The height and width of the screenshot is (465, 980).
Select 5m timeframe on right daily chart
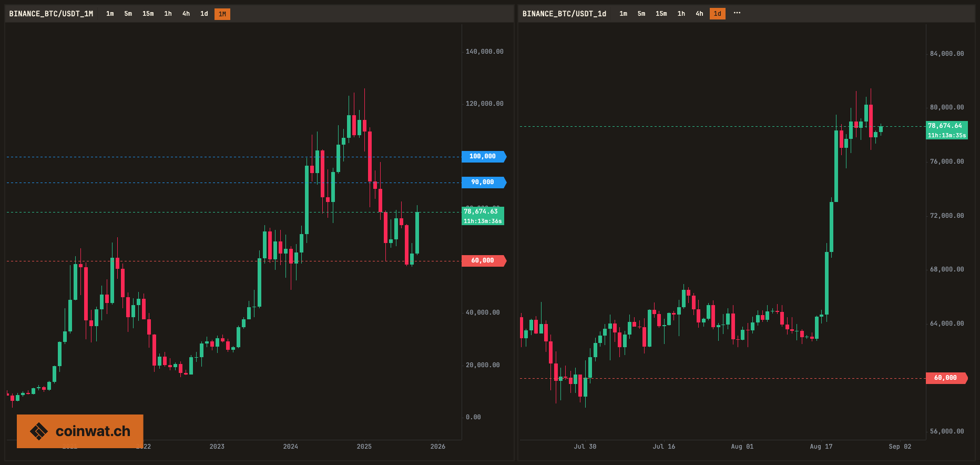coord(641,14)
